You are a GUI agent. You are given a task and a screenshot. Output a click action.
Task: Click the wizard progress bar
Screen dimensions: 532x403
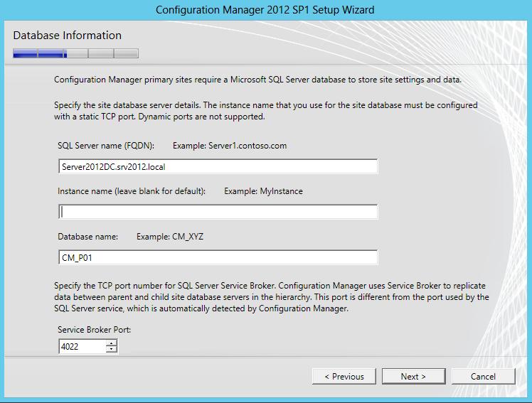coord(75,53)
